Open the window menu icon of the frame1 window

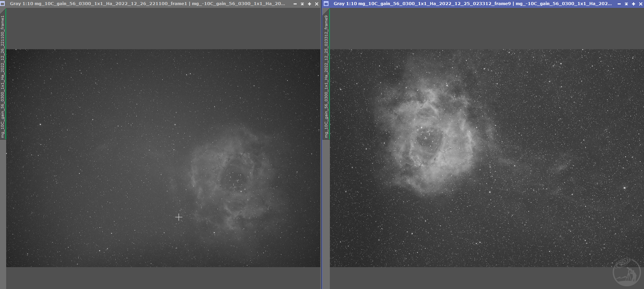pyautogui.click(x=2, y=4)
